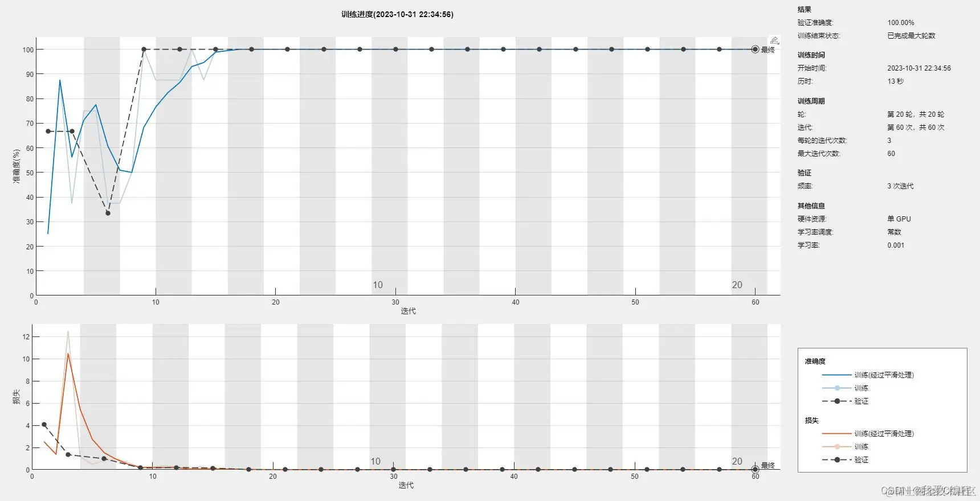Select the 0.001 learning rate value
Screen dimensions: 980x501
pos(896,245)
